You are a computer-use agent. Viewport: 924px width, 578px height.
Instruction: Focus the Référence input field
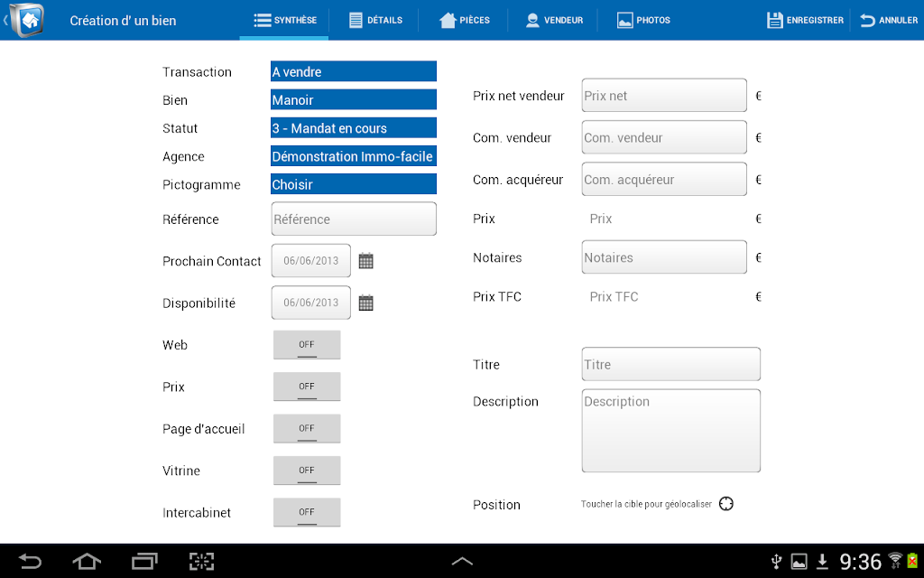(x=354, y=219)
